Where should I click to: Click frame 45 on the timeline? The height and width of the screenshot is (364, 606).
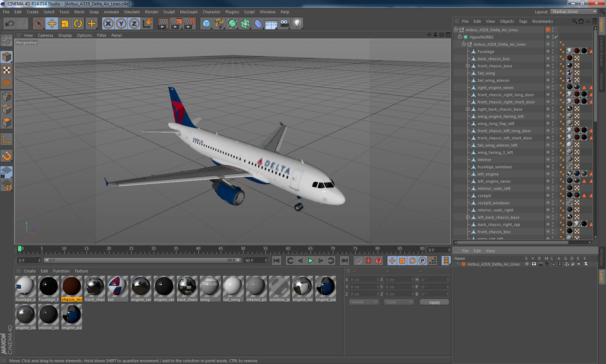(220, 249)
